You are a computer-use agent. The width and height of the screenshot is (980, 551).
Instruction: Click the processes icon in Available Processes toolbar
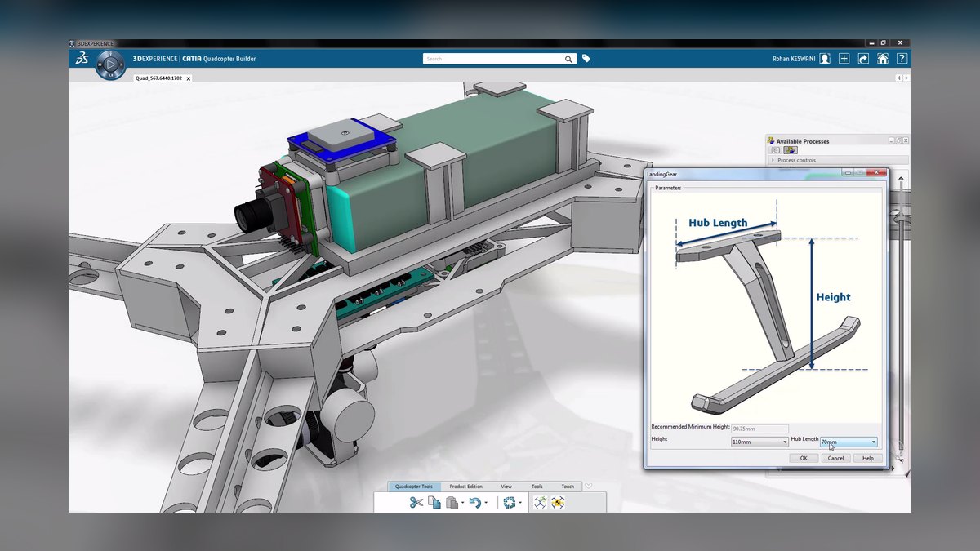click(790, 150)
